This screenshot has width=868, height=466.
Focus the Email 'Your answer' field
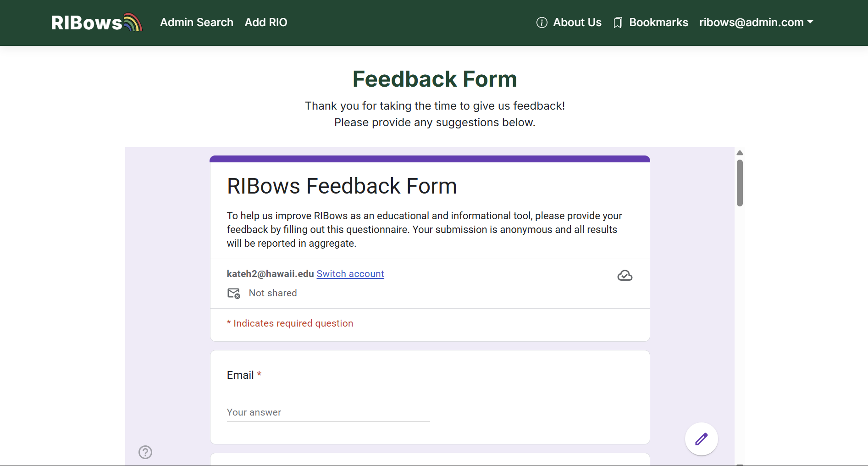click(x=328, y=412)
